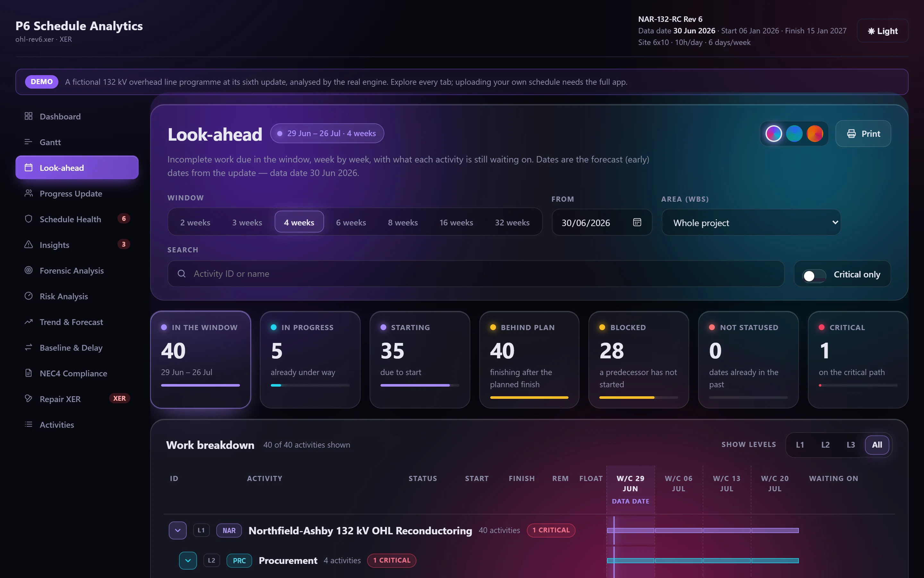Image resolution: width=924 pixels, height=578 pixels.
Task: Open Schedule Health from sidebar
Action: click(x=77, y=219)
